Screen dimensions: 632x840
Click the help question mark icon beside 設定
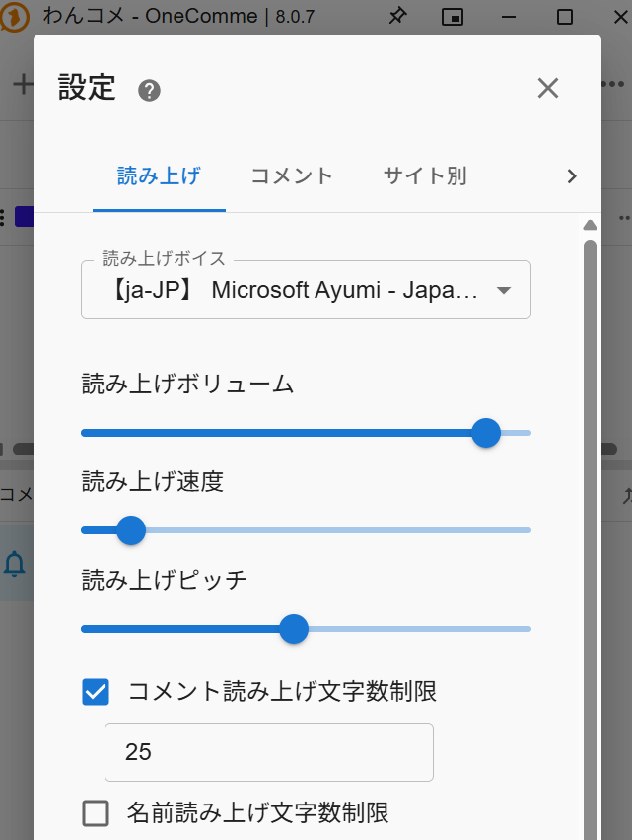coord(149,91)
